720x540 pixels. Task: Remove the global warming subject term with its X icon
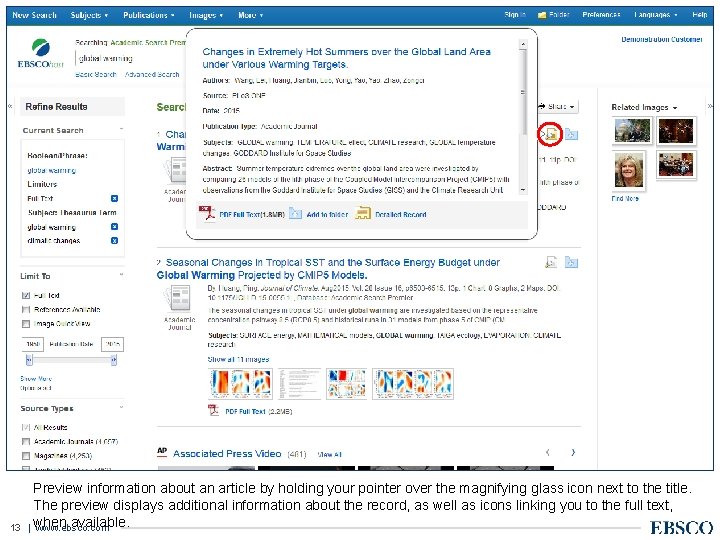(114, 226)
